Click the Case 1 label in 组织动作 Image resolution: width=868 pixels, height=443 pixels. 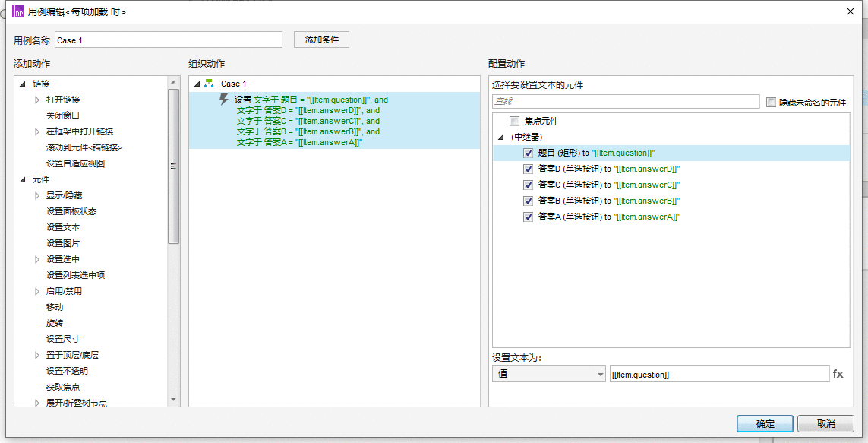click(x=234, y=84)
